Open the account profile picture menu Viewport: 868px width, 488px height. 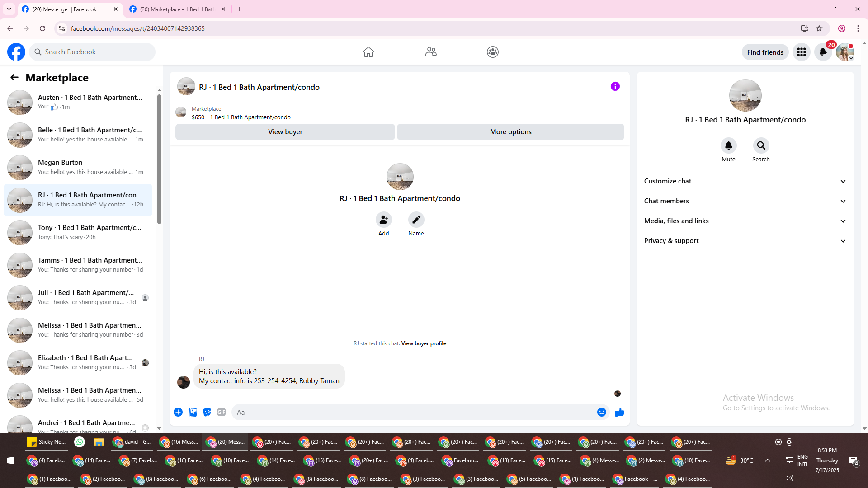(x=845, y=52)
